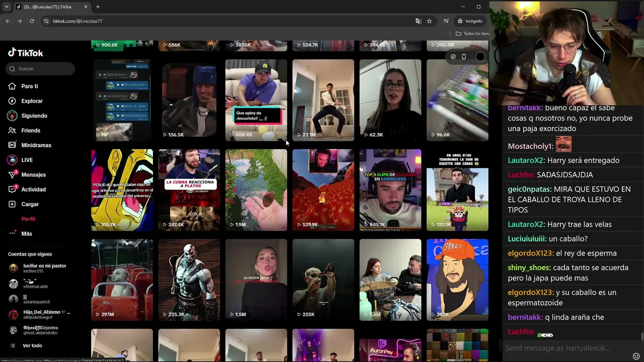Viewport: 644px width, 362px height.
Task: Reload the TikTok page
Action: [32, 21]
